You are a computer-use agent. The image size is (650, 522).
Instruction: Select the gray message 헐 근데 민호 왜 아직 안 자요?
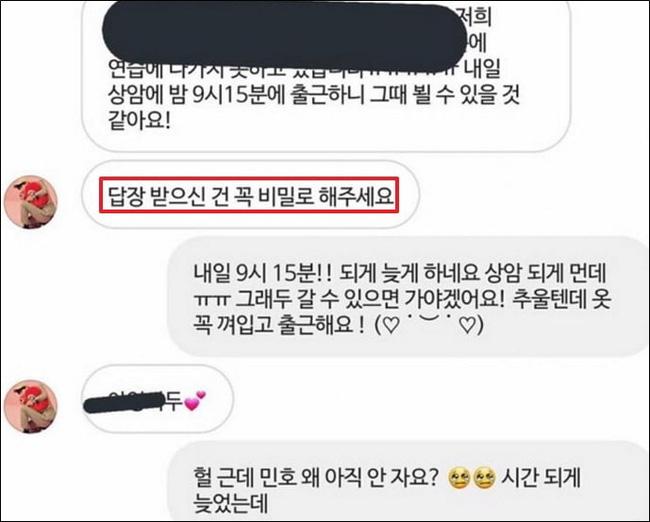click(410, 482)
